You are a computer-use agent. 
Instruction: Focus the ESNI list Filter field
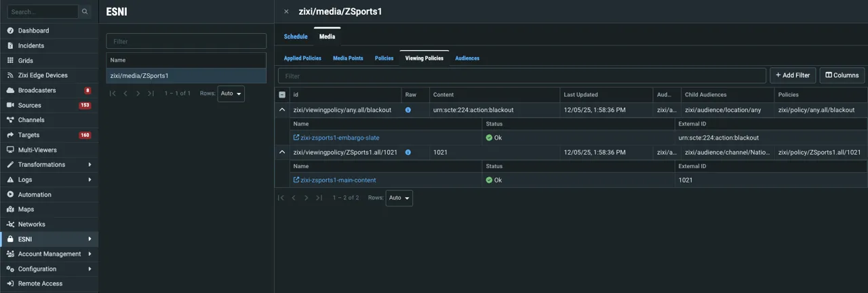[186, 41]
